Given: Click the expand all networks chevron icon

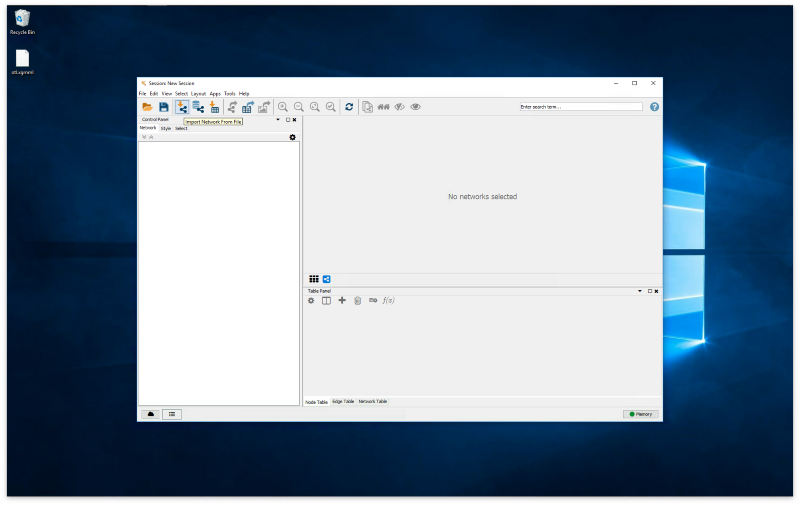Looking at the screenshot, I should tap(144, 137).
